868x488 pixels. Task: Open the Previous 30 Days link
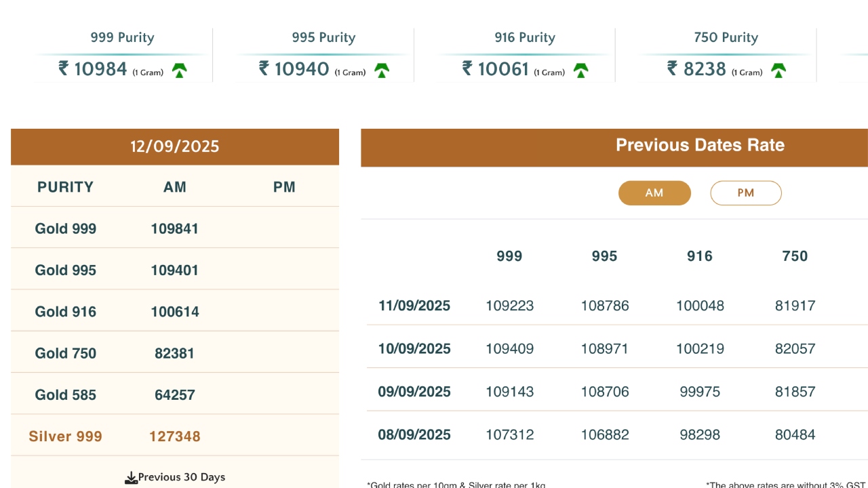tap(182, 477)
